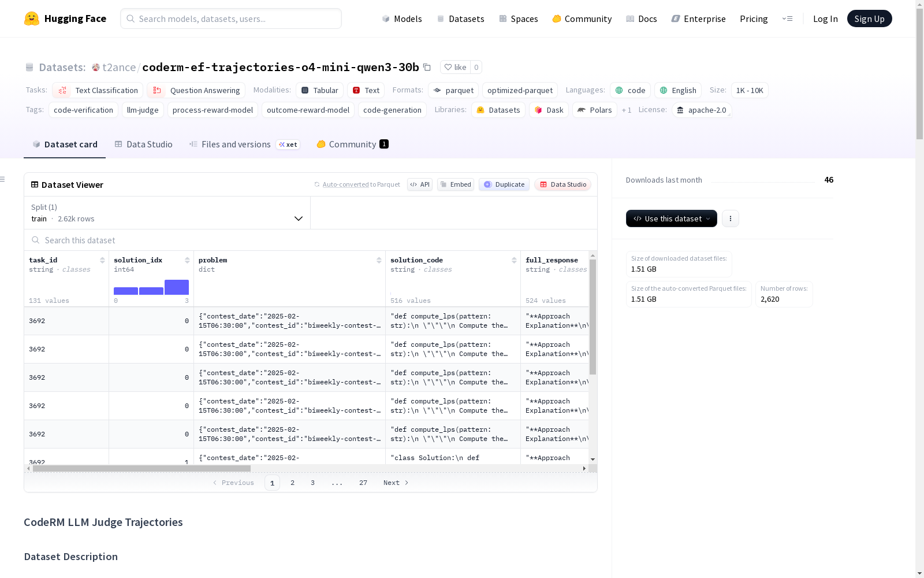The image size is (924, 578).
Task: Select the first solution_idx histogram bar
Action: coord(126,291)
